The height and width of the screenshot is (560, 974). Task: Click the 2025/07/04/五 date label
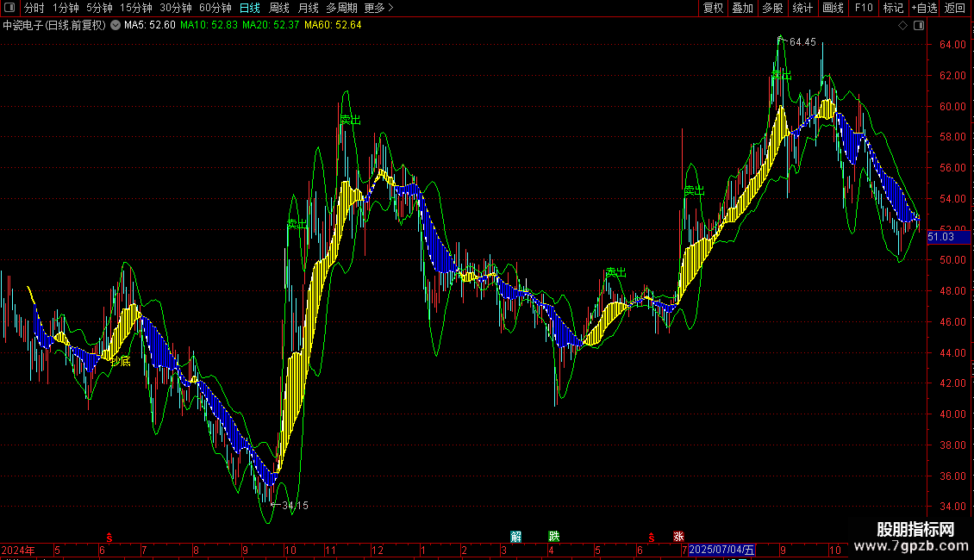tap(721, 550)
